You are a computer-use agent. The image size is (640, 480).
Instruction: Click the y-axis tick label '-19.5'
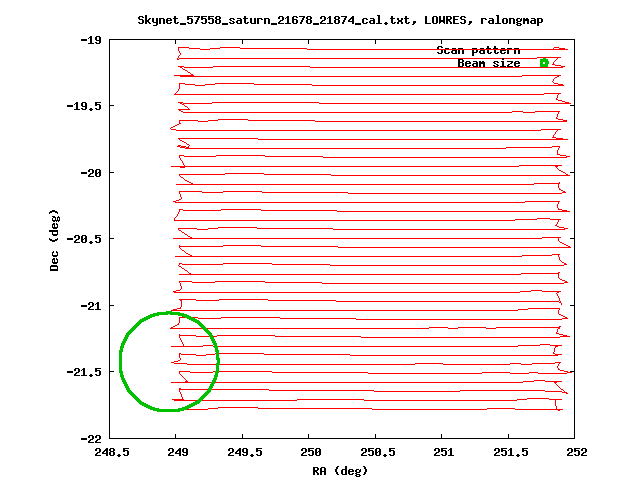click(x=84, y=106)
